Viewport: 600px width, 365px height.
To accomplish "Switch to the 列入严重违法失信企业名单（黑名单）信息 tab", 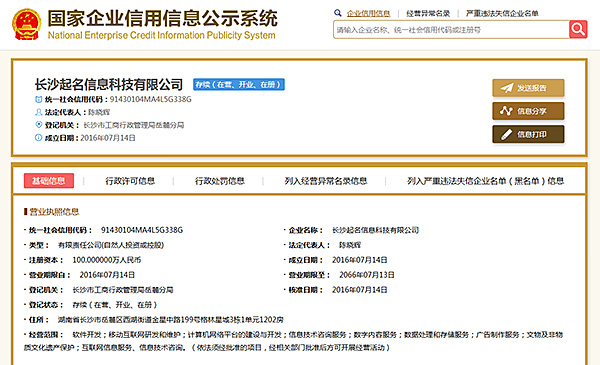I will click(485, 181).
